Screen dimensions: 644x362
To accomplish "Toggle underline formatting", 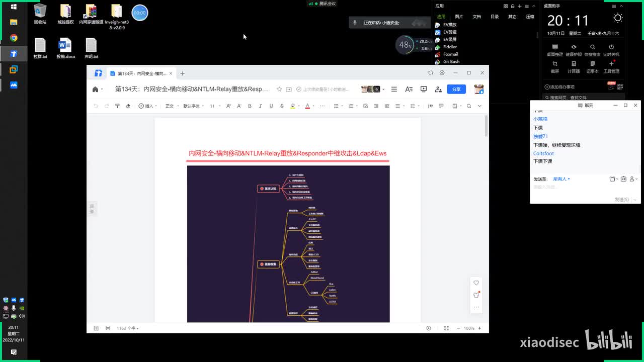I will coord(271,106).
